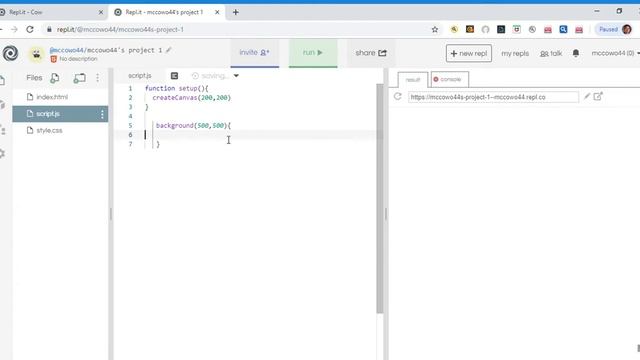Reload the browser page
Viewport: 640px width, 360px height.
tap(30, 29)
